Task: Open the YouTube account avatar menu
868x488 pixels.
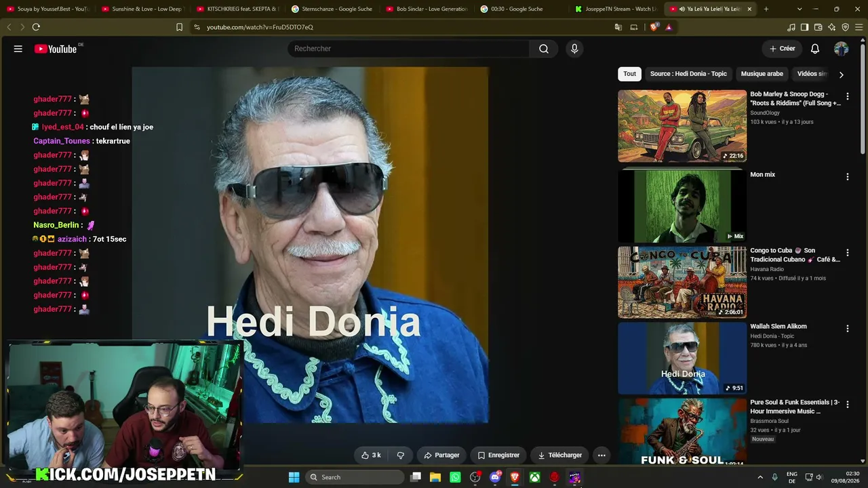Action: (841, 49)
